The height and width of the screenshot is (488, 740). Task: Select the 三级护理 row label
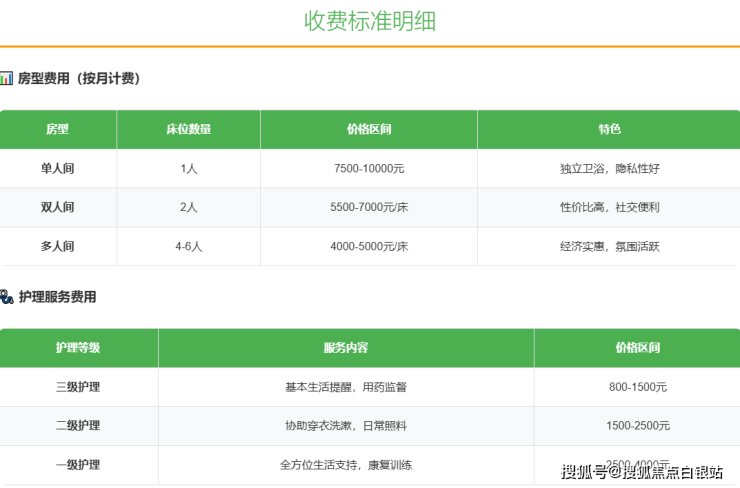(x=78, y=387)
